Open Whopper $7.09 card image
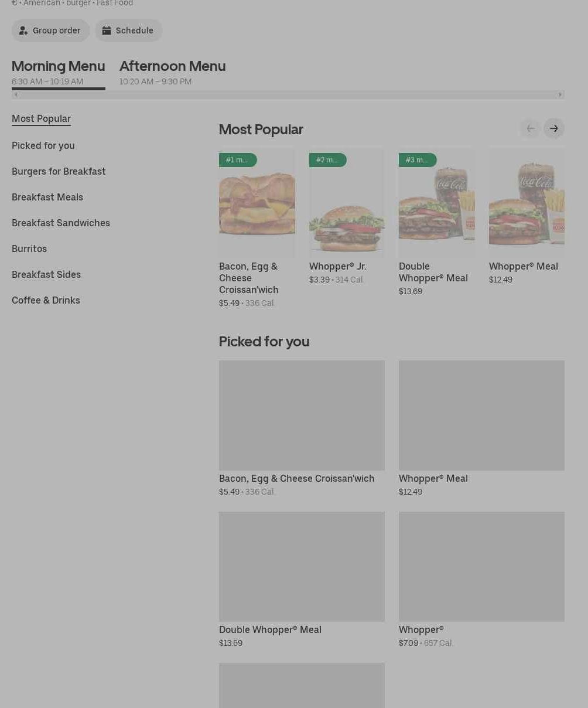The image size is (588, 708). pos(481,566)
